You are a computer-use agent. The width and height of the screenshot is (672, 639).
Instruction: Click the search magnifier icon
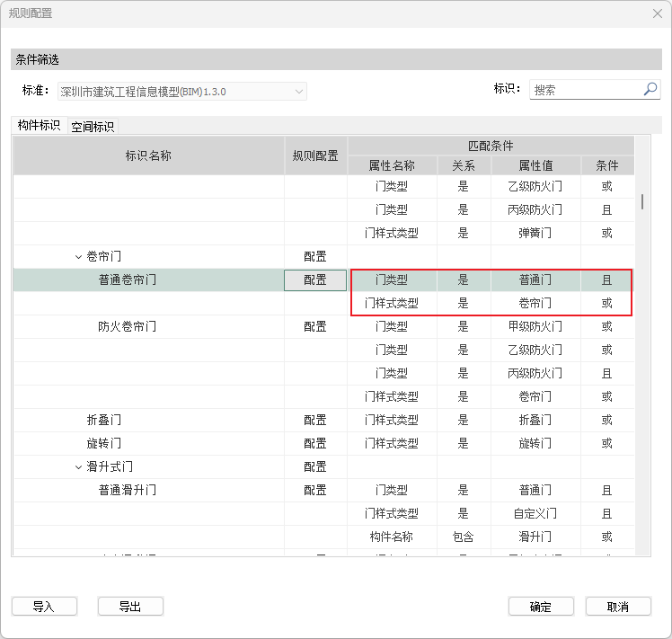[650, 90]
